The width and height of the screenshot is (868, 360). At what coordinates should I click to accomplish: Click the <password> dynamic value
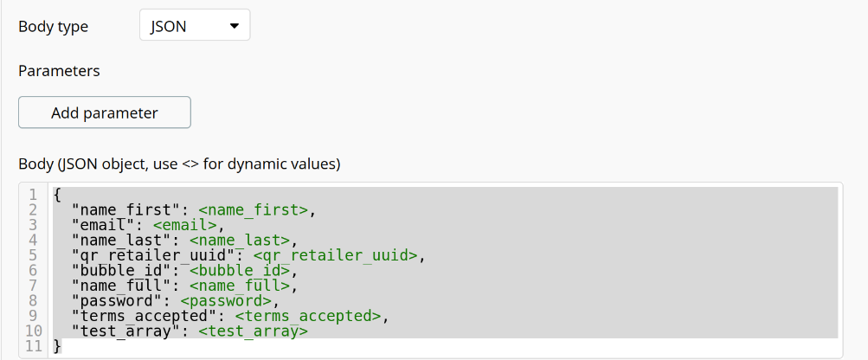pos(226,301)
